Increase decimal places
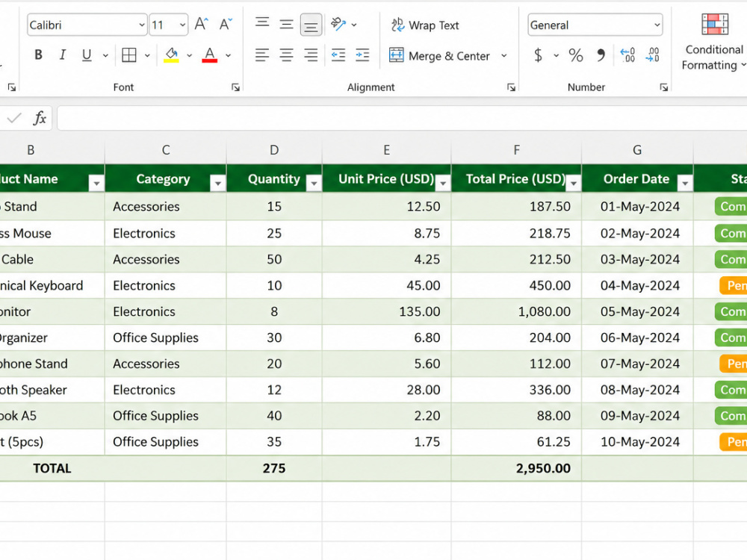This screenshot has width=747, height=560. coord(627,55)
